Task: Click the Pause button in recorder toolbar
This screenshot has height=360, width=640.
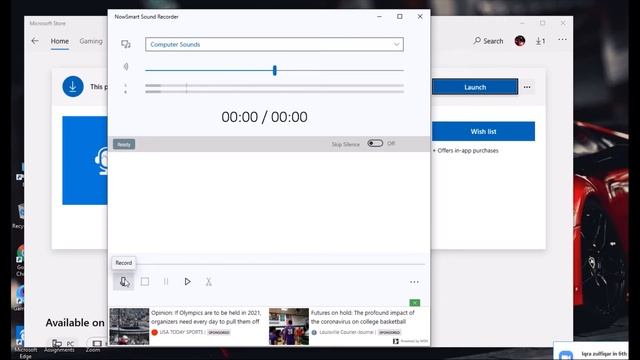Action: 166,282
